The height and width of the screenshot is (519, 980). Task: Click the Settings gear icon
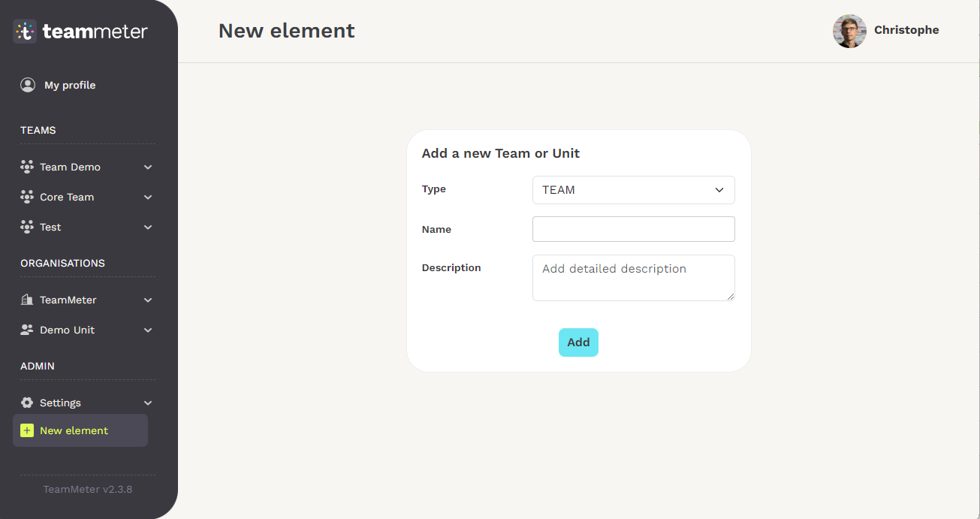(27, 403)
